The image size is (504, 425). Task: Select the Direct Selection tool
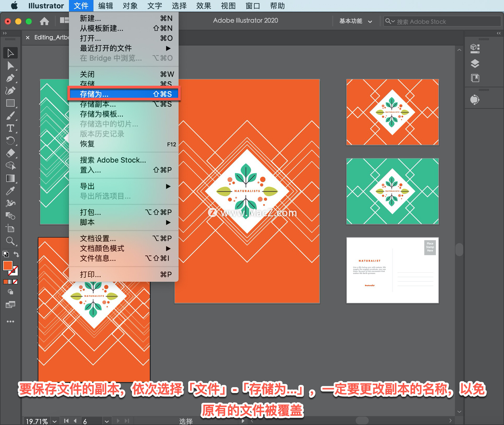click(10, 66)
